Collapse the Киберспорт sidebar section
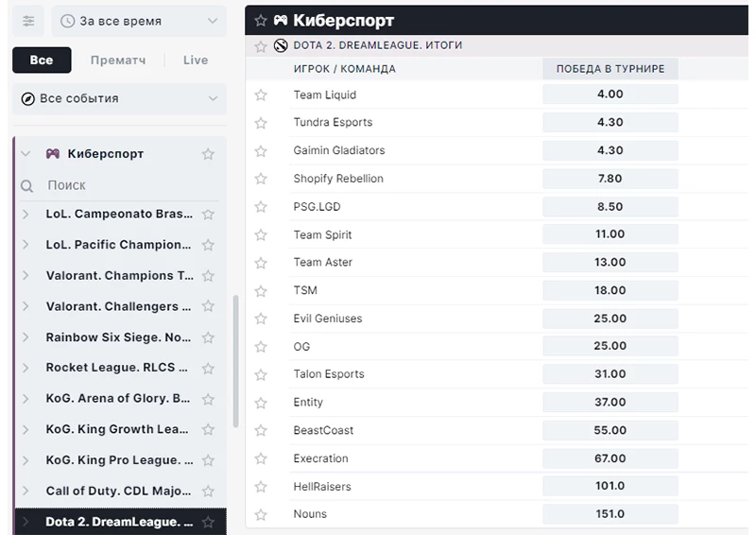756x535 pixels. coord(26,154)
